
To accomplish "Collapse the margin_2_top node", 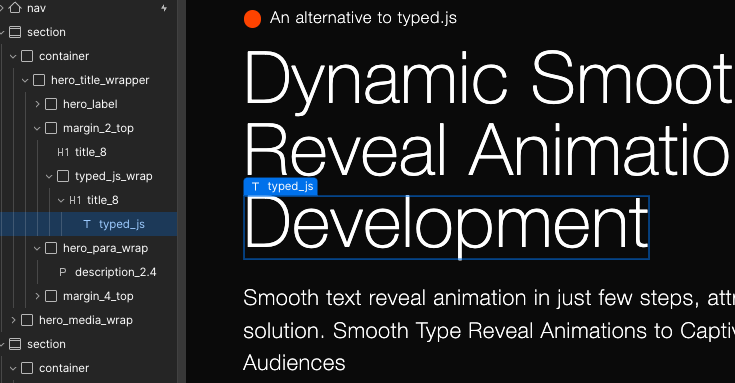I will (37, 128).
